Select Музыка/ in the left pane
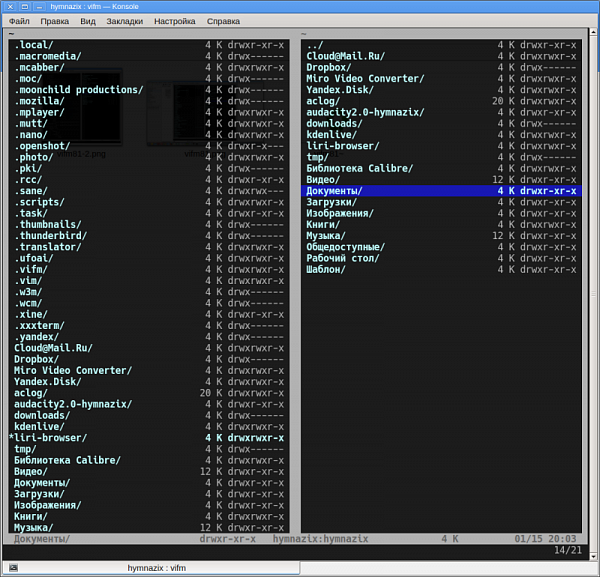600x577 pixels. click(149, 528)
